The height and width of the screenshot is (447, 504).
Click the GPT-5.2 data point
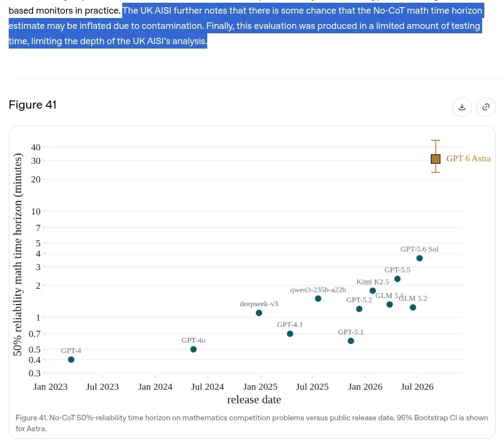click(x=359, y=309)
